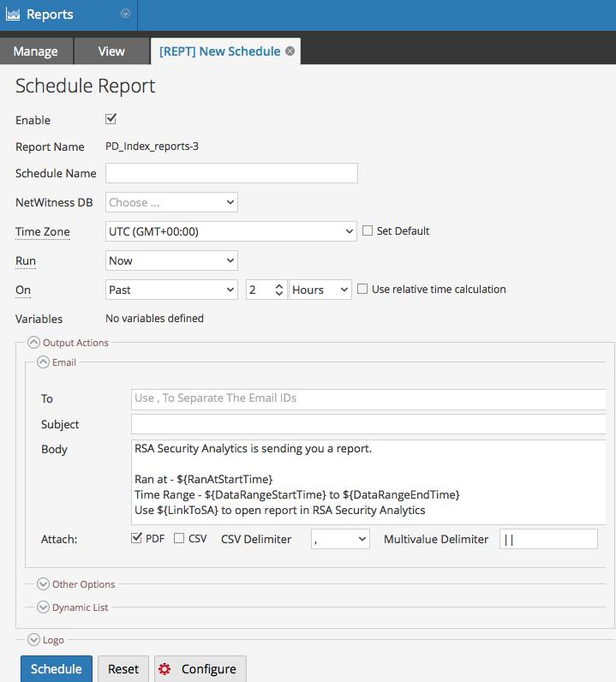Collapse the Email section
Image resolution: width=616 pixels, height=682 pixels.
(x=43, y=362)
